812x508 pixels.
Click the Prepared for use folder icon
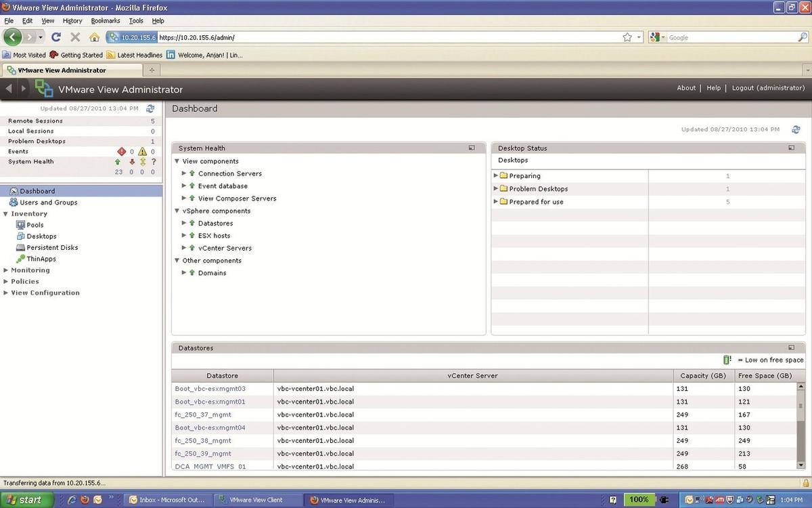pyautogui.click(x=503, y=201)
